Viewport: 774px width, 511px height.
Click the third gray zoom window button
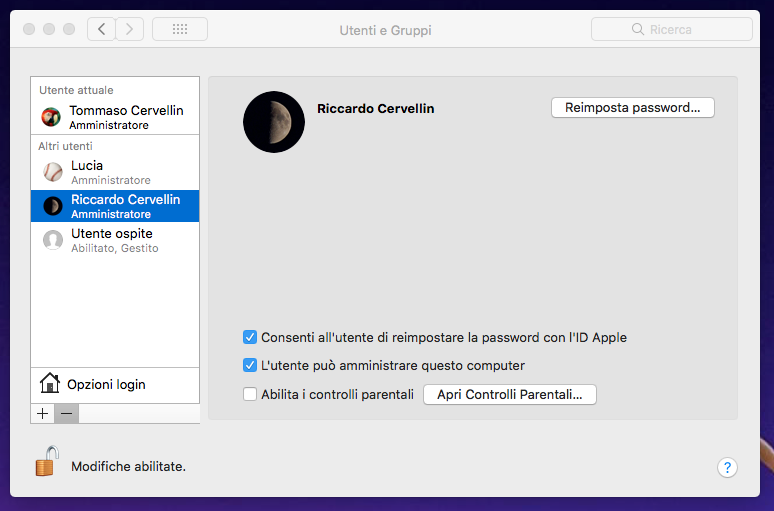click(x=69, y=29)
